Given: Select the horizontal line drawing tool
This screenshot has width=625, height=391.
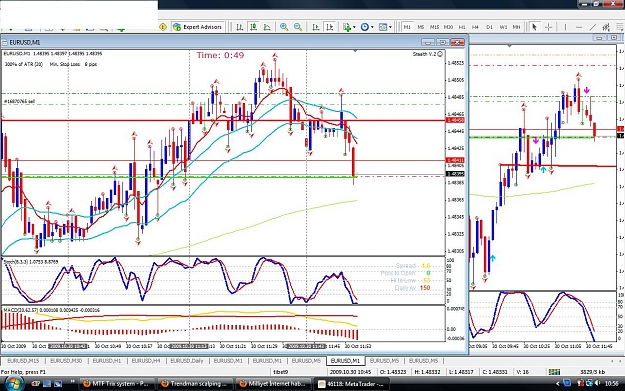Looking at the screenshot, I should (x=579, y=27).
